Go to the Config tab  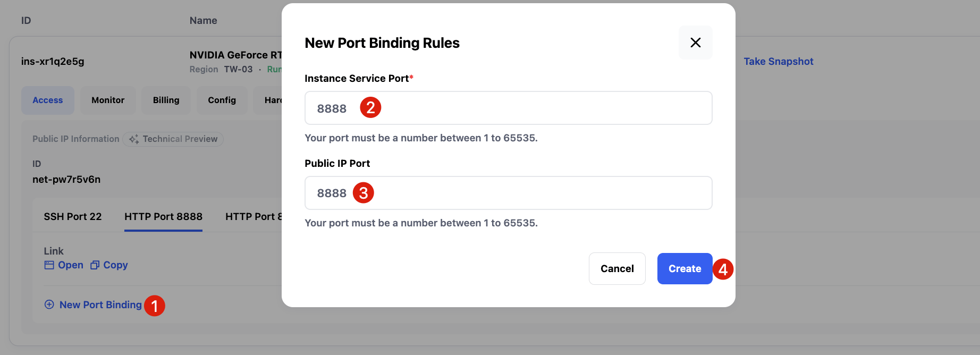point(222,100)
